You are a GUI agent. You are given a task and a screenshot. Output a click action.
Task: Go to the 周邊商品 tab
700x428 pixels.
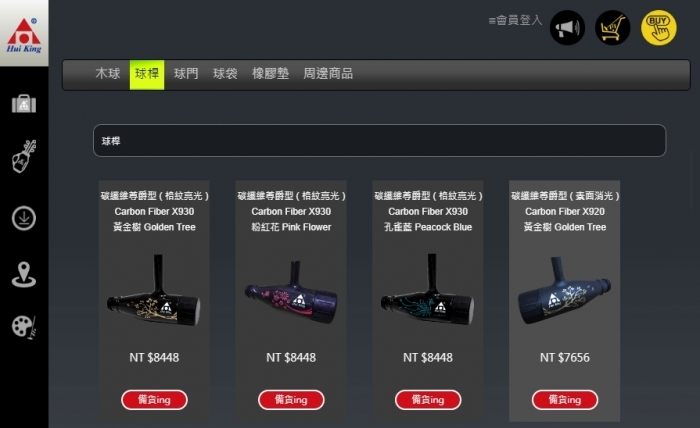tap(328, 74)
